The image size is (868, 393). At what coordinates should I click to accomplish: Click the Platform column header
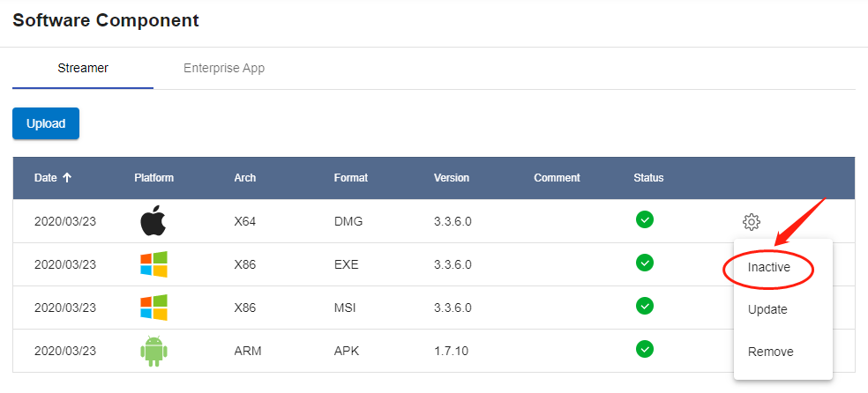[x=153, y=178]
